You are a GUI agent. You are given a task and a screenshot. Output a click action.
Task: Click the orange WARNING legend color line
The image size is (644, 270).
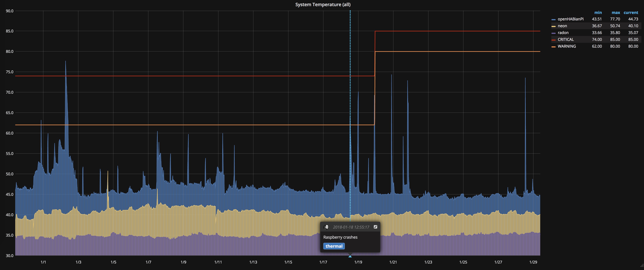pyautogui.click(x=554, y=47)
